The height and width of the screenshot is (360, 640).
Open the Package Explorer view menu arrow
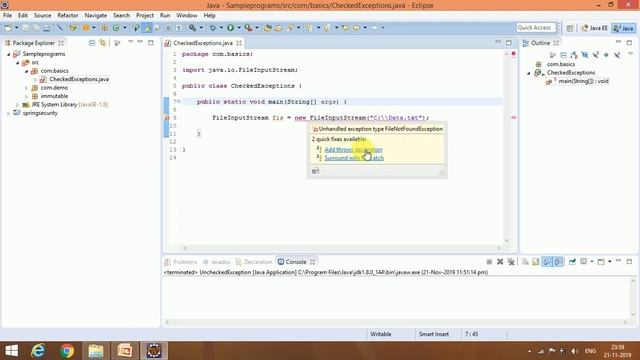point(130,42)
